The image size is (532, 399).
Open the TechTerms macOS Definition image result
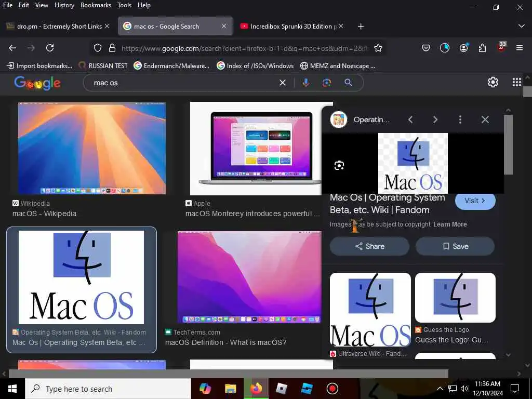pyautogui.click(x=249, y=277)
